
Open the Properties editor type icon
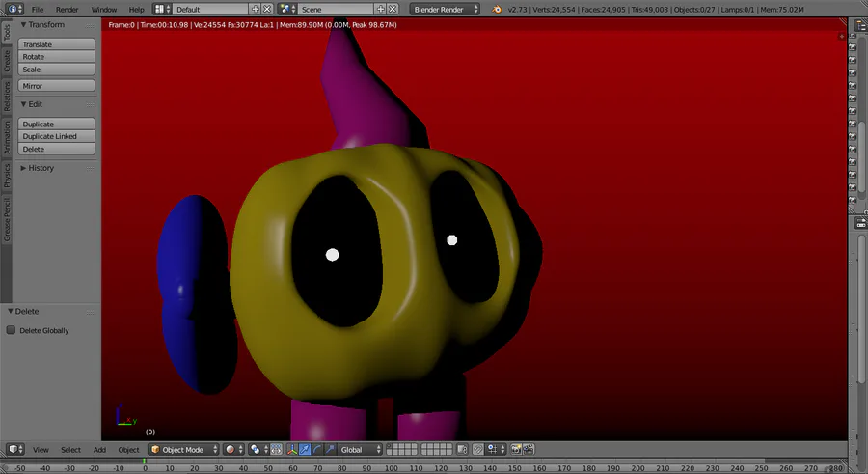(861, 223)
